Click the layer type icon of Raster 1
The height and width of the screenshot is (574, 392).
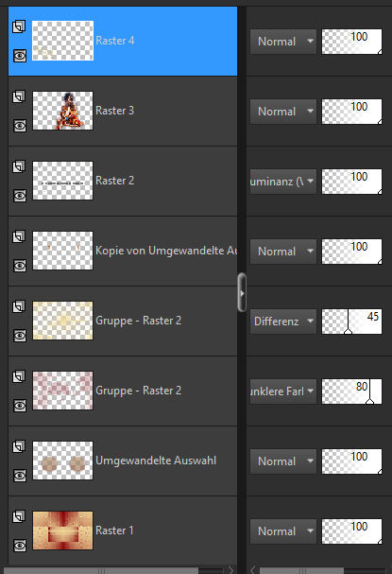(x=19, y=516)
